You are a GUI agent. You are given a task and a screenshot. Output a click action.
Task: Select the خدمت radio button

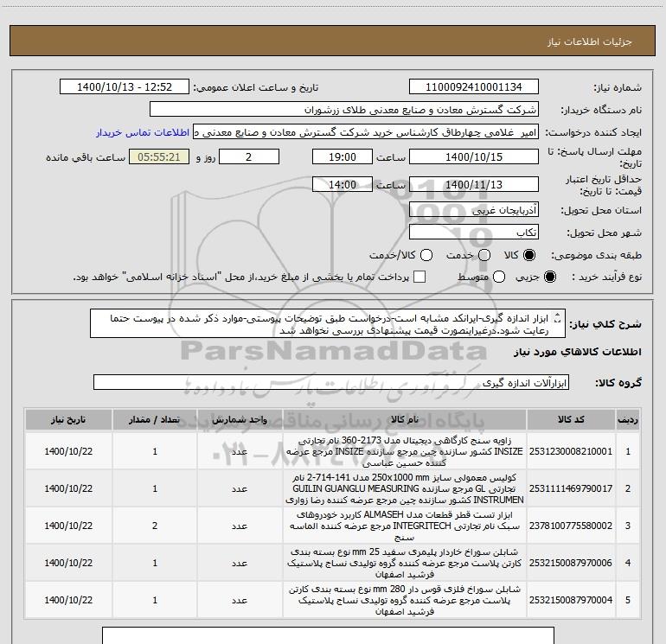pyautogui.click(x=484, y=255)
